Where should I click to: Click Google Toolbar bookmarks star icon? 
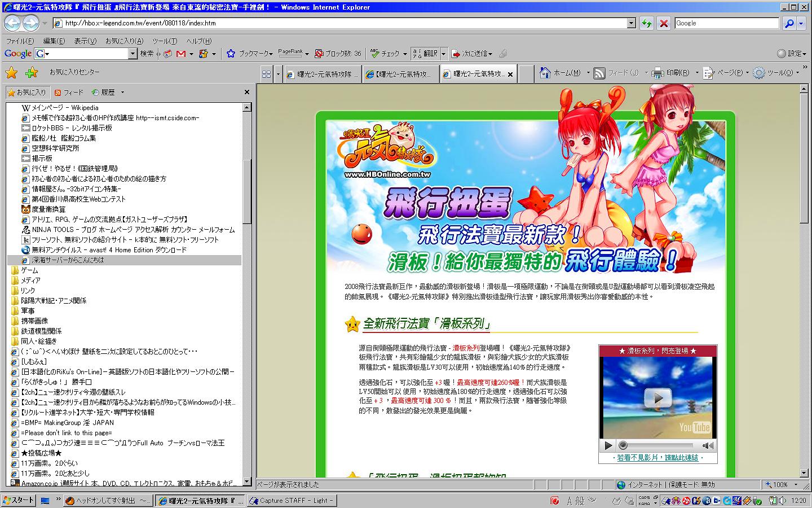coord(231,54)
